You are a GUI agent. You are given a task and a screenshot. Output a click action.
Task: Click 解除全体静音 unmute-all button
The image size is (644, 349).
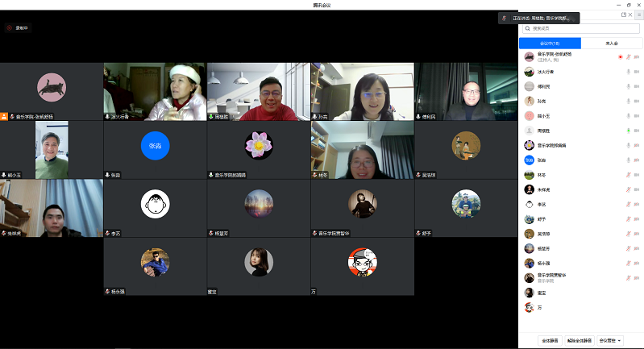tap(580, 340)
